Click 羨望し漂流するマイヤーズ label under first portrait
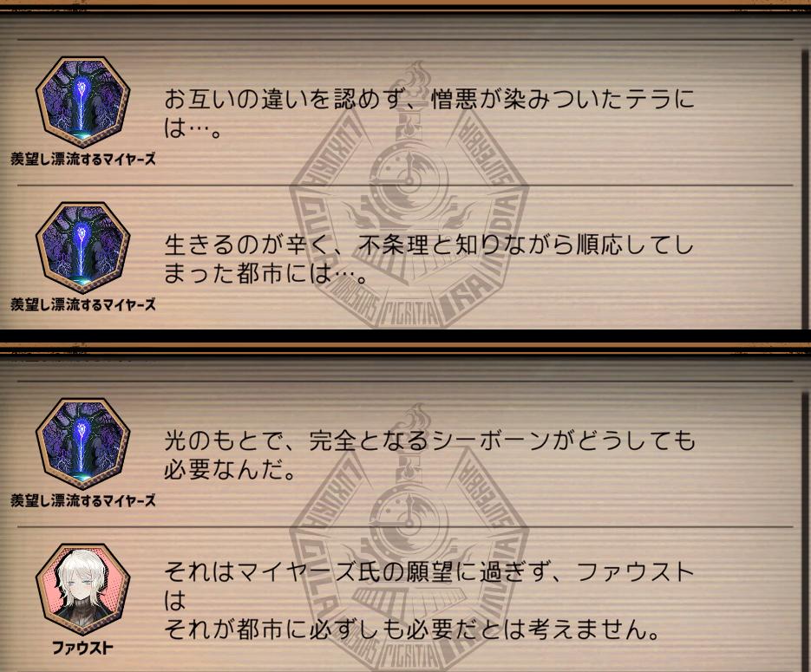This screenshot has height=672, width=811. (82, 159)
